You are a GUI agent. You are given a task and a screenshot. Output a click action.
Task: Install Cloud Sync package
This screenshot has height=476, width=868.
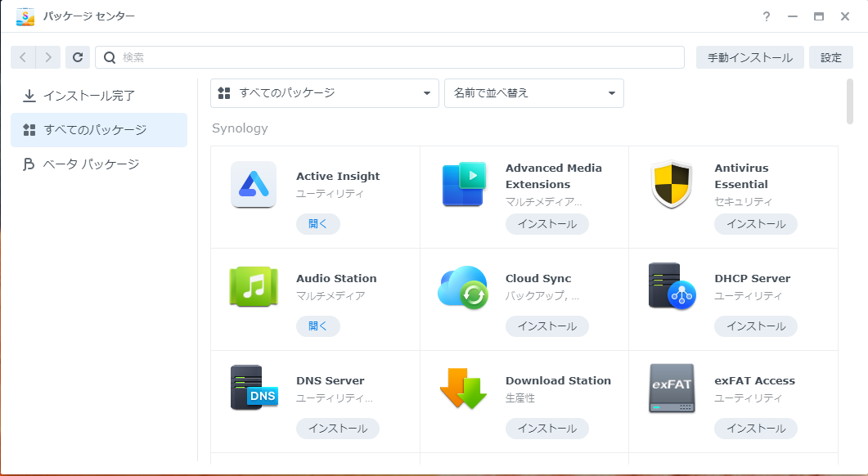coord(547,326)
